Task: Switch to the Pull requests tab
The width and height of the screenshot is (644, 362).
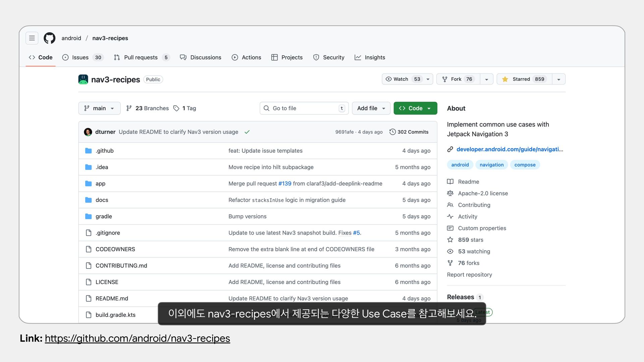Action: click(141, 57)
